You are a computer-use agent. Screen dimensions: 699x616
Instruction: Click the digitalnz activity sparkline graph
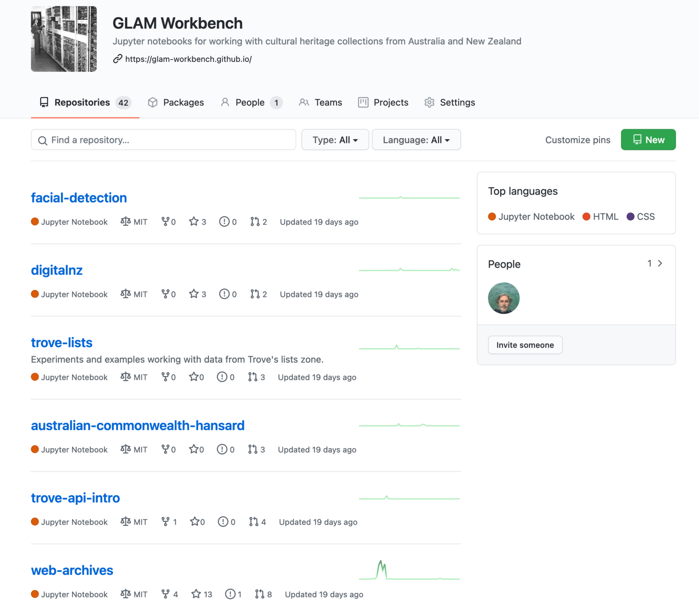[409, 270]
